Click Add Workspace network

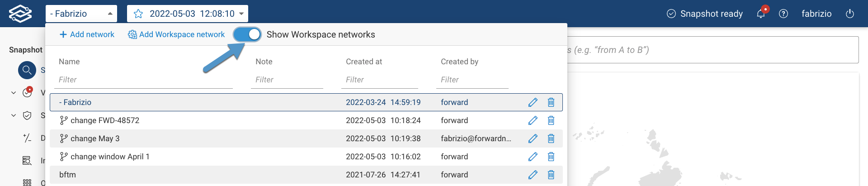176,34
